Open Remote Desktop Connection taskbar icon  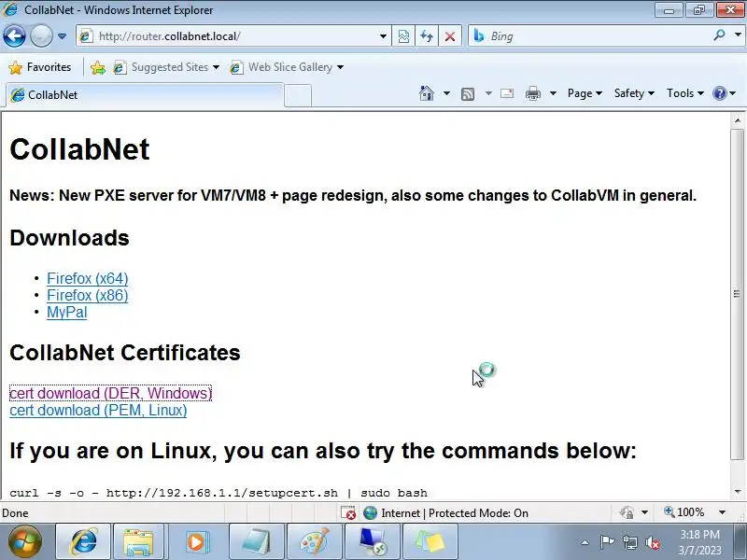(373, 542)
